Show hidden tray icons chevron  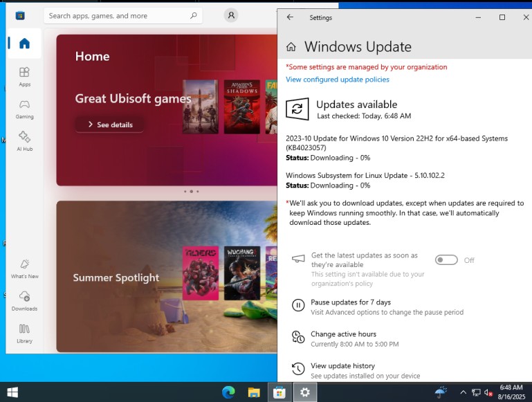pos(463,392)
